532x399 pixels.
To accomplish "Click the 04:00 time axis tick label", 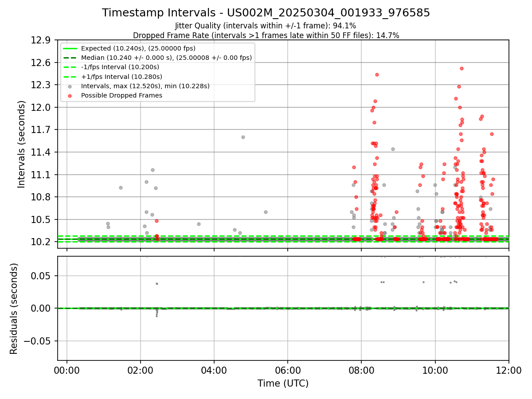I will (214, 371).
